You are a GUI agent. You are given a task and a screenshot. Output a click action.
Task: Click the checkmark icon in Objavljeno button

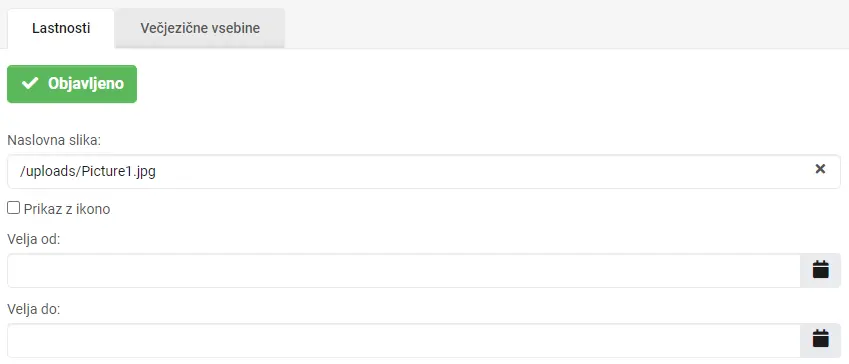click(30, 83)
